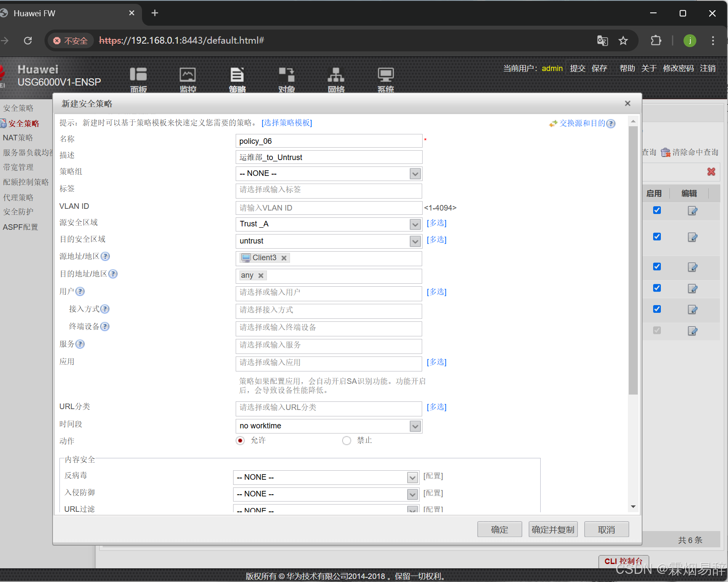Click edit icon in the first policy row
The image size is (728, 582).
click(x=692, y=211)
